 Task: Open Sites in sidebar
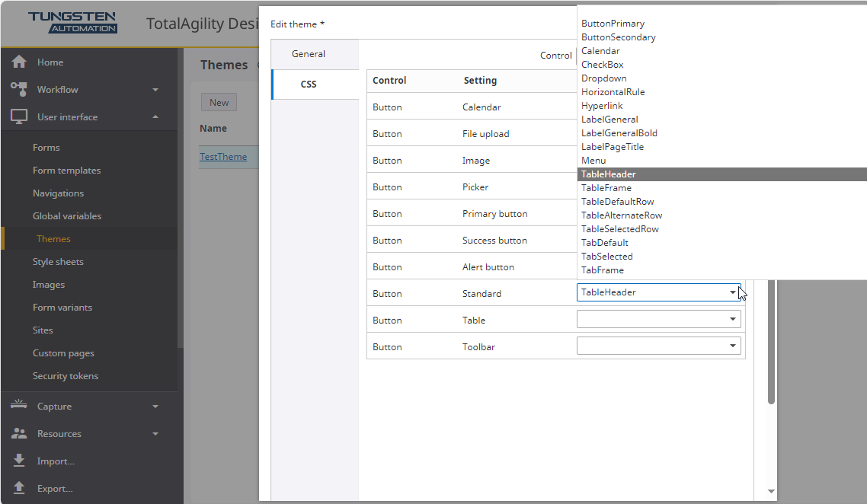point(43,330)
